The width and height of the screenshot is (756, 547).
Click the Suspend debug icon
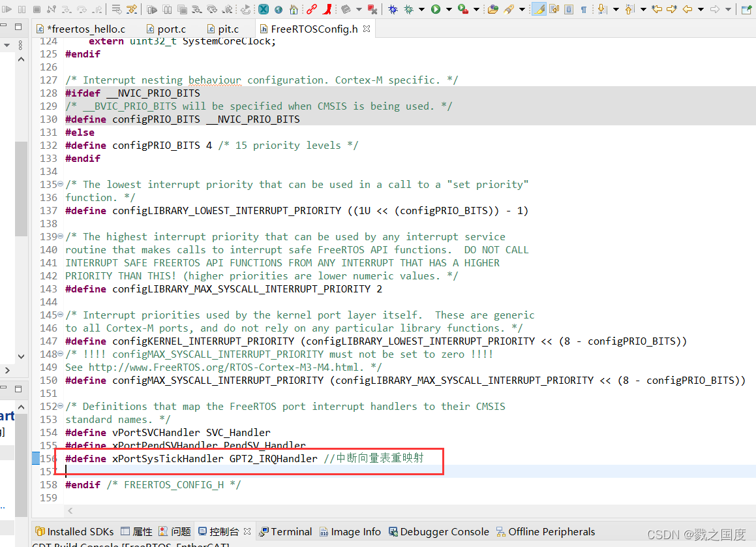(x=22, y=9)
